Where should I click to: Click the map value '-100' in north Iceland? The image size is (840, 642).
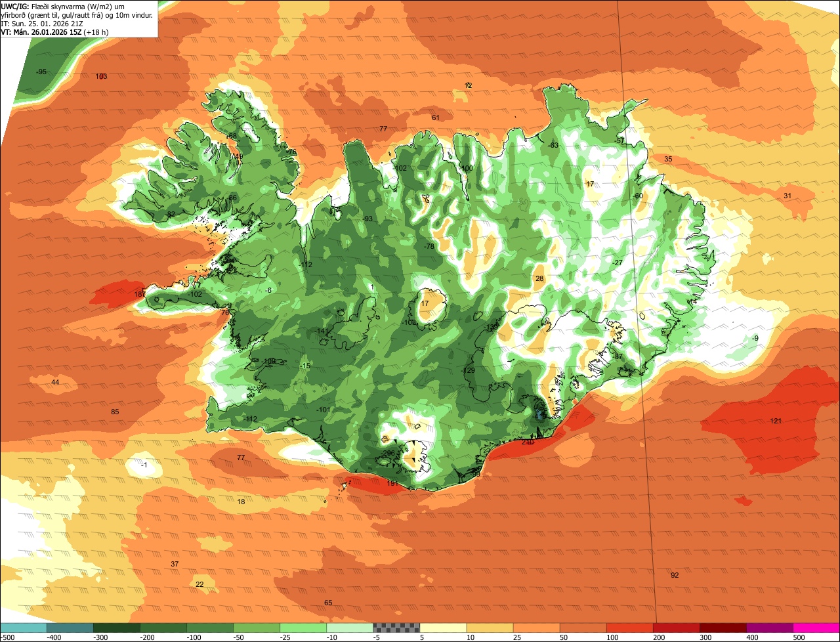coord(466,169)
